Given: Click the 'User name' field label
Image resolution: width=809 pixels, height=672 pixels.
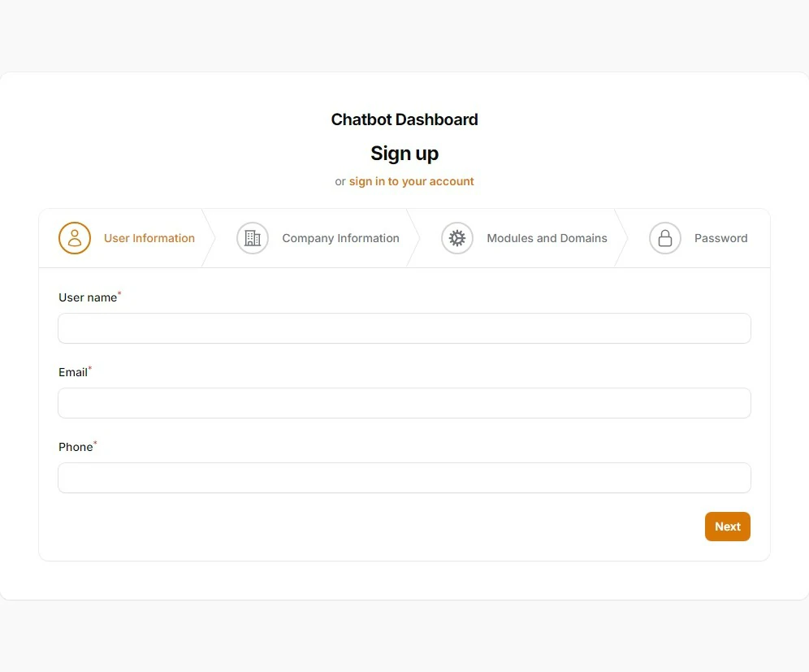Looking at the screenshot, I should tap(88, 297).
